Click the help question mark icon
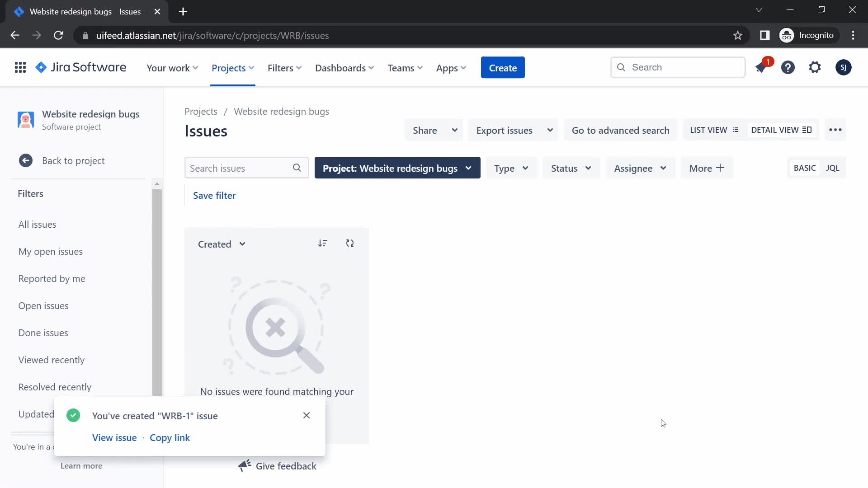 tap(789, 67)
